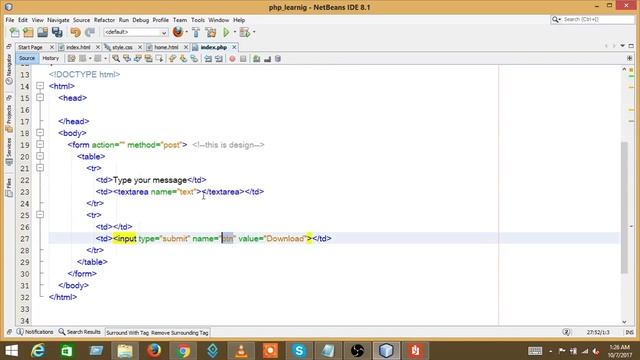Viewport: 640px width, 360px height.
Task: Open dropdown arrow beside Debug icon
Action: click(254, 32)
